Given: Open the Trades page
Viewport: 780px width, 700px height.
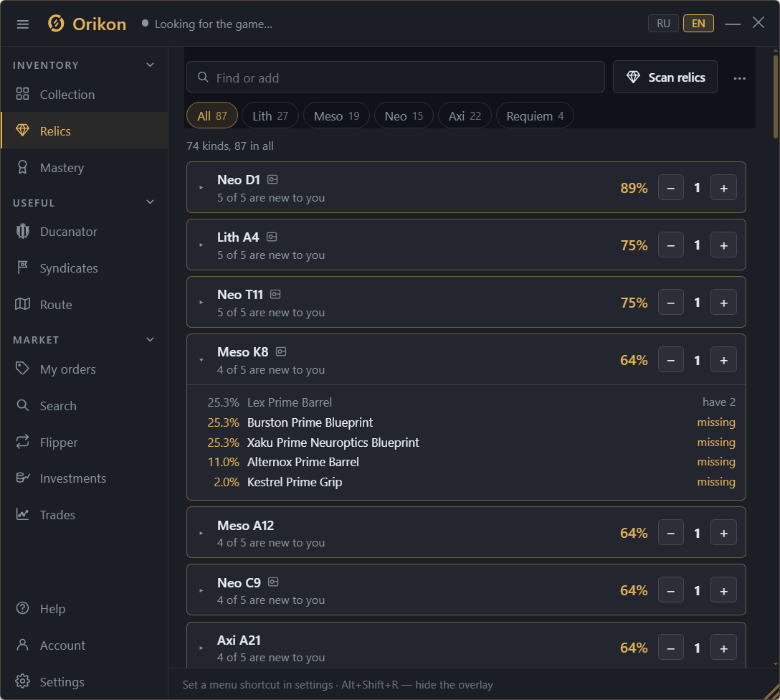Looking at the screenshot, I should (x=84, y=514).
